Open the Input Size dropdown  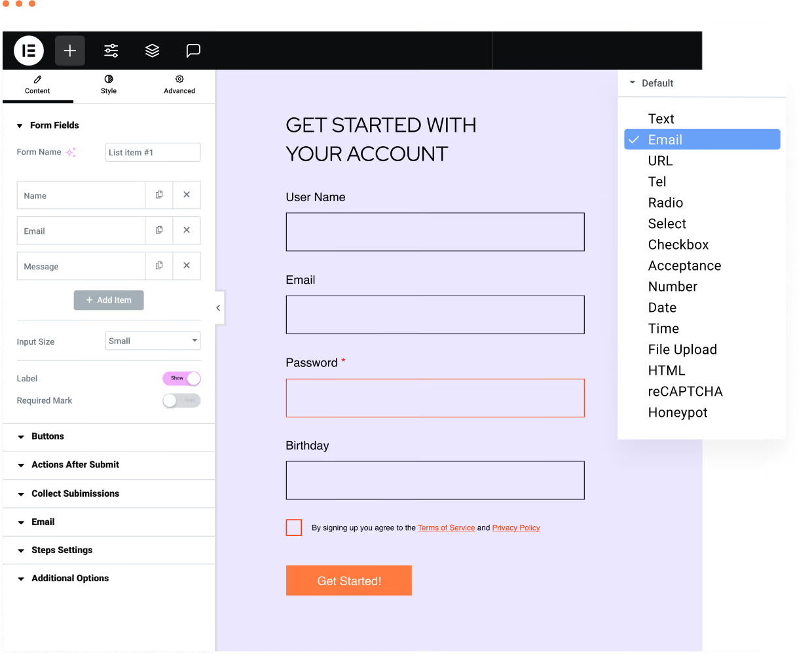point(153,341)
